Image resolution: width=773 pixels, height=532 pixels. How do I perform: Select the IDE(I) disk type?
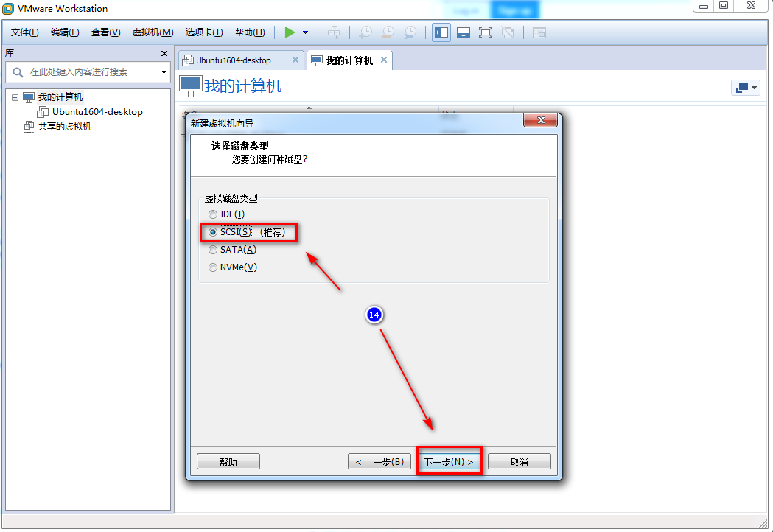(x=227, y=214)
